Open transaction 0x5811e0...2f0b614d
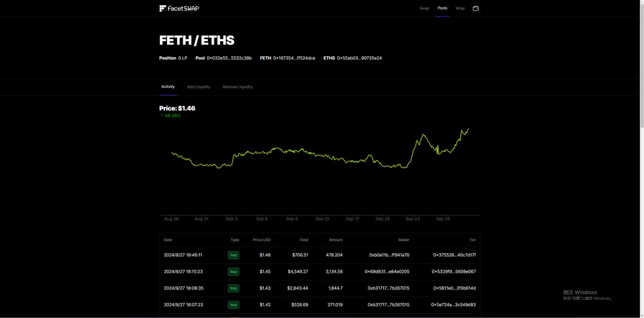Screen dimensions: 644x318 [455, 288]
